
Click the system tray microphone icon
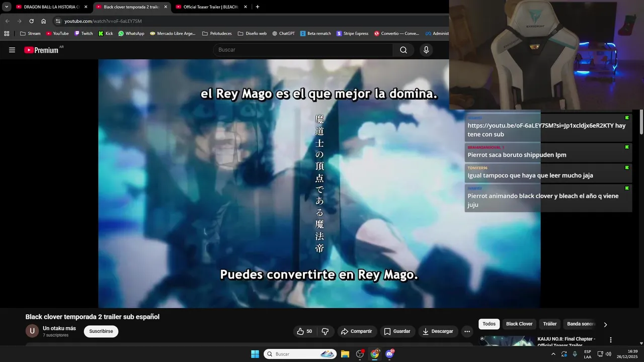(575, 354)
